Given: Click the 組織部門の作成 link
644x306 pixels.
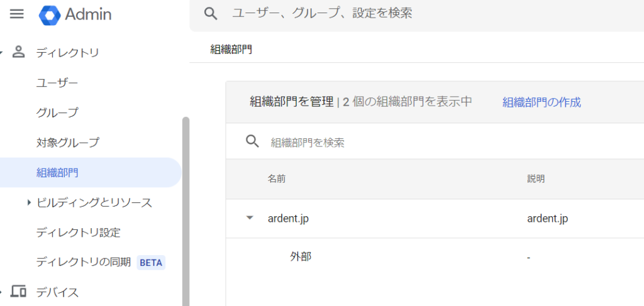Looking at the screenshot, I should tap(541, 102).
